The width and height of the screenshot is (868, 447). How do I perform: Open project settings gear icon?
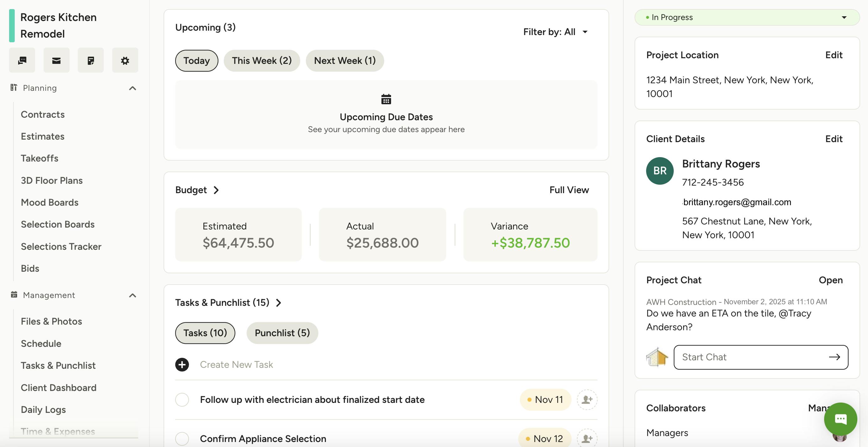tap(125, 60)
